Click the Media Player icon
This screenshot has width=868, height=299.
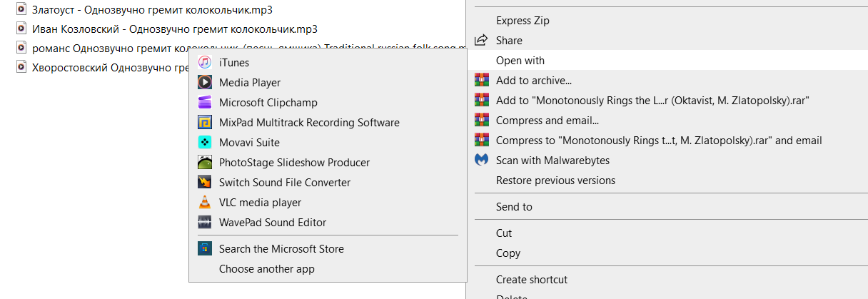click(x=205, y=83)
